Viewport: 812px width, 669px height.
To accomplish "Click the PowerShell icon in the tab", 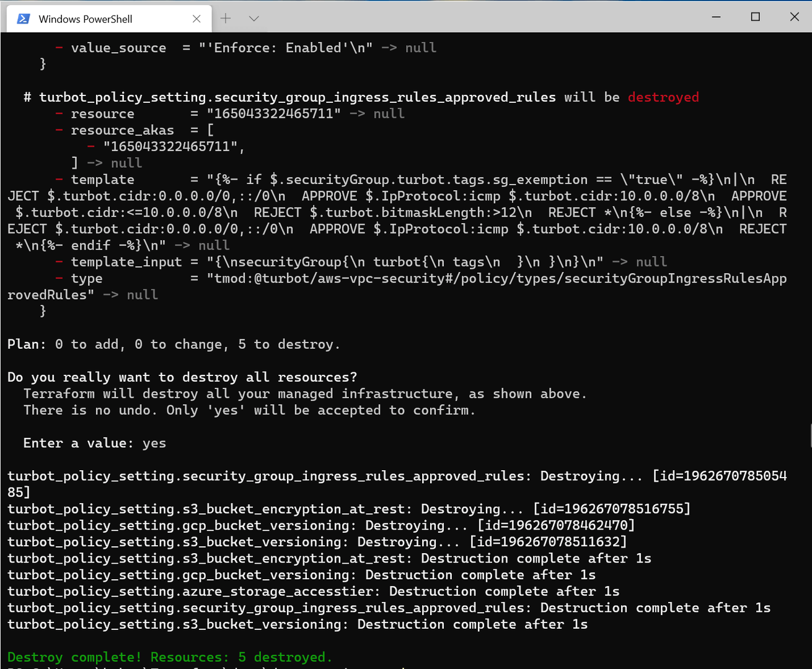I will [x=24, y=19].
